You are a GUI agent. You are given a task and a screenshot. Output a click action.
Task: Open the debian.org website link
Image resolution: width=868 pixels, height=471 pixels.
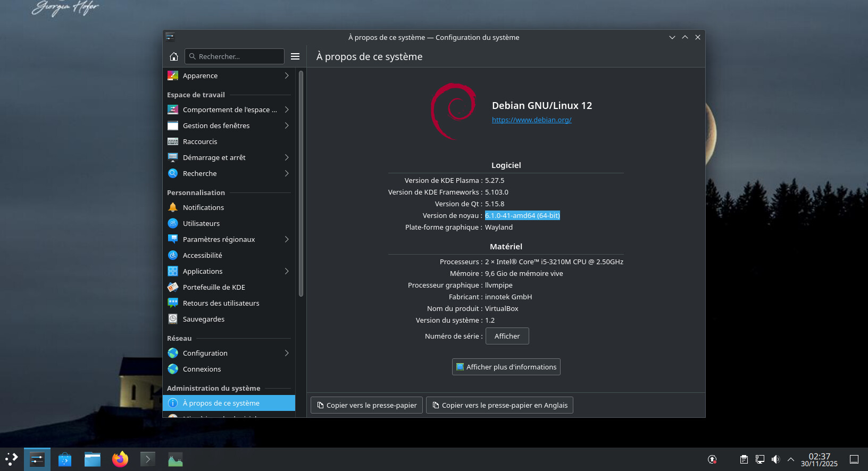531,120
